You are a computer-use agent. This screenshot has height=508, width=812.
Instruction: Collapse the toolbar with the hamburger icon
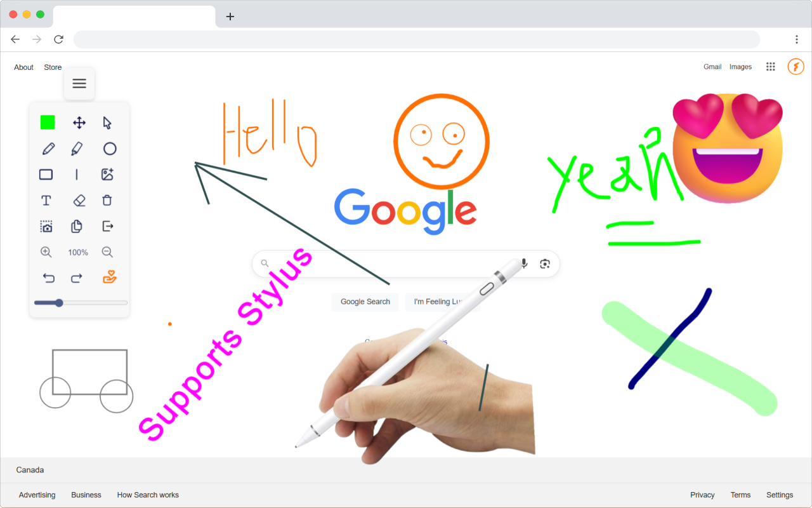coord(79,83)
